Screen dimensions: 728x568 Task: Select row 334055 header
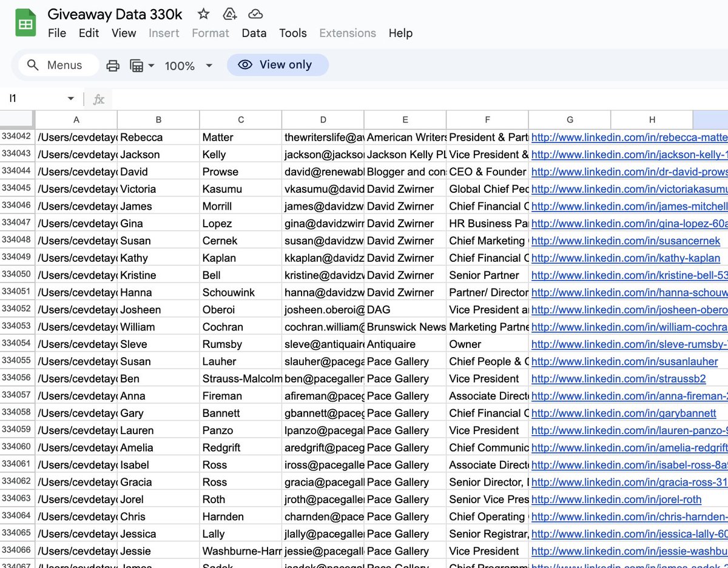coord(17,361)
